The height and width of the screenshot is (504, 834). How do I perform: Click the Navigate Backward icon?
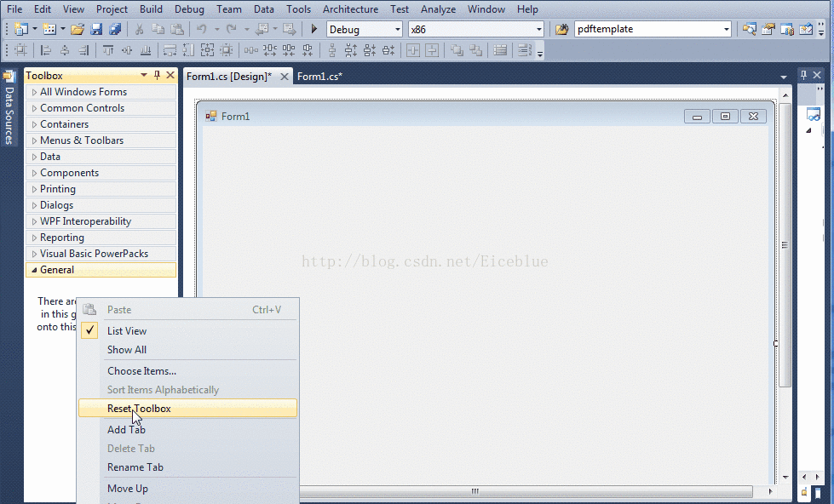click(262, 29)
